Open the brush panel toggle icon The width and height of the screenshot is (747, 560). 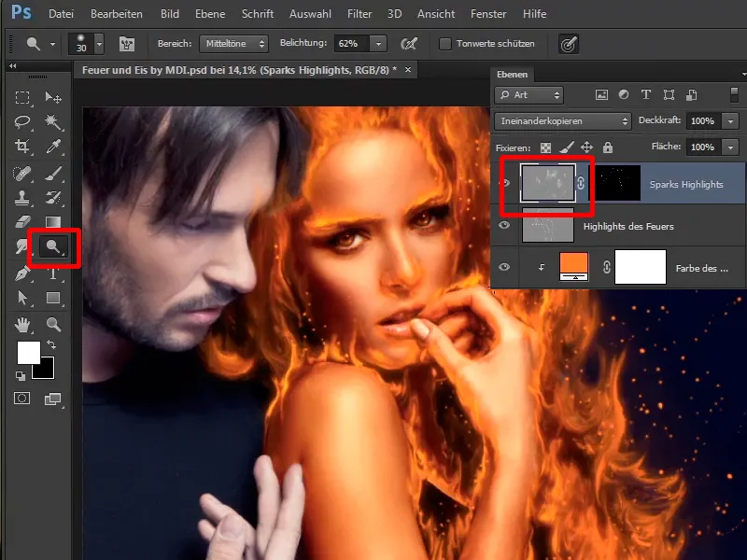127,44
